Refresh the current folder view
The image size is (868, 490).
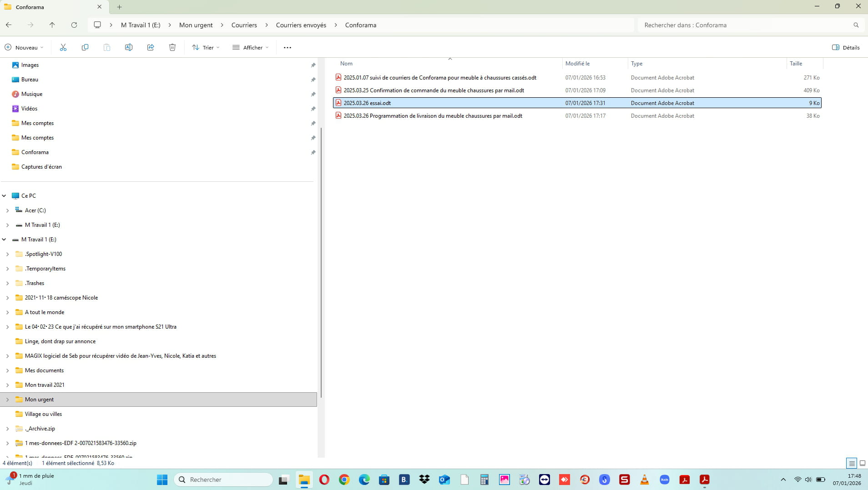click(74, 25)
